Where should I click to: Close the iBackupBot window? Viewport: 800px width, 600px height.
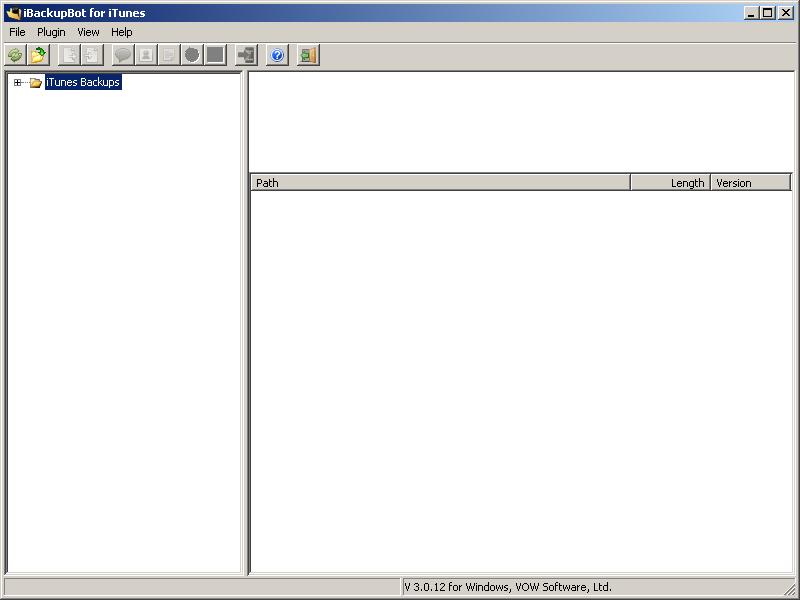[x=786, y=13]
